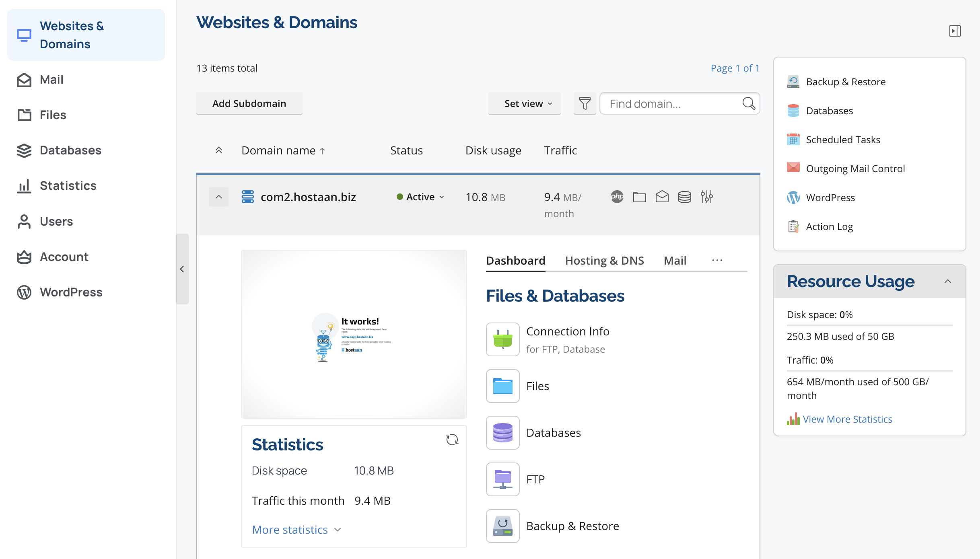The height and width of the screenshot is (559, 980).
Task: Click the filter funnel icon
Action: click(585, 103)
